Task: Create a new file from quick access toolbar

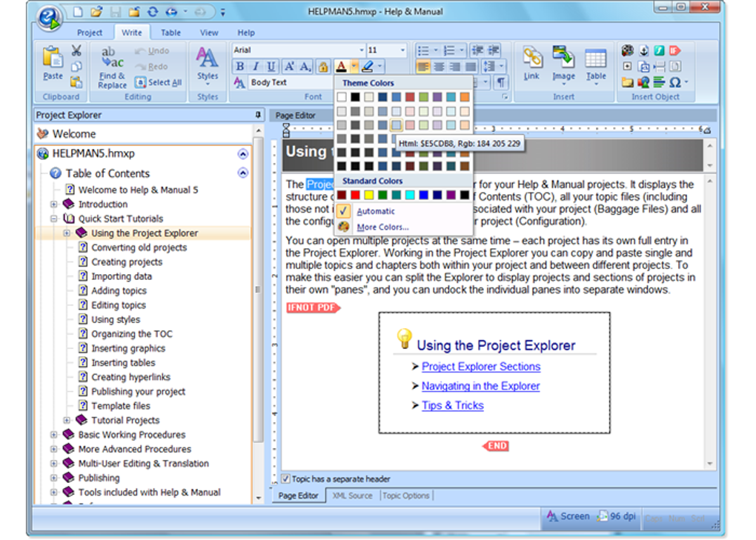Action: pos(78,12)
